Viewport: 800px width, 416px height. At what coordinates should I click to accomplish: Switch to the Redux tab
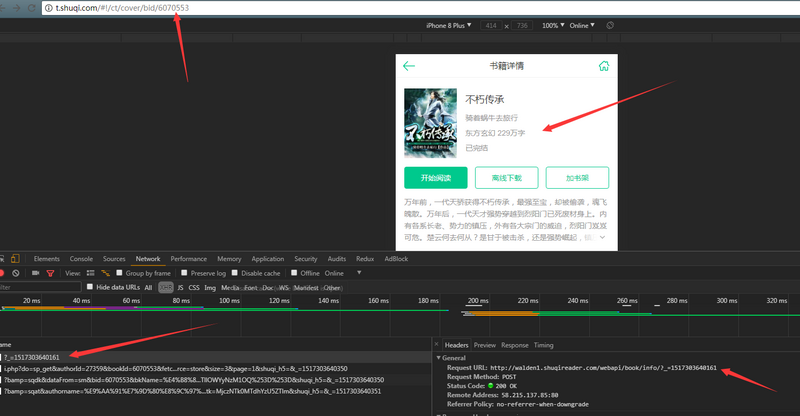coord(365,259)
